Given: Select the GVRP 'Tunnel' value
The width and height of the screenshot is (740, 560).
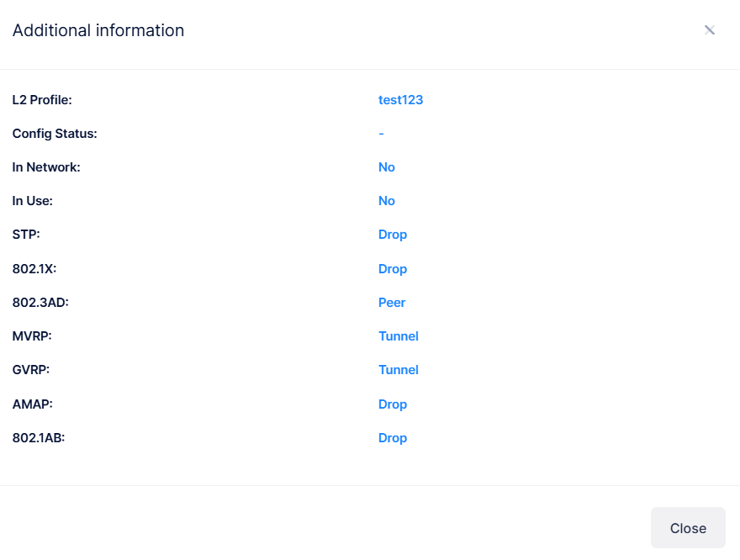Looking at the screenshot, I should tap(398, 370).
